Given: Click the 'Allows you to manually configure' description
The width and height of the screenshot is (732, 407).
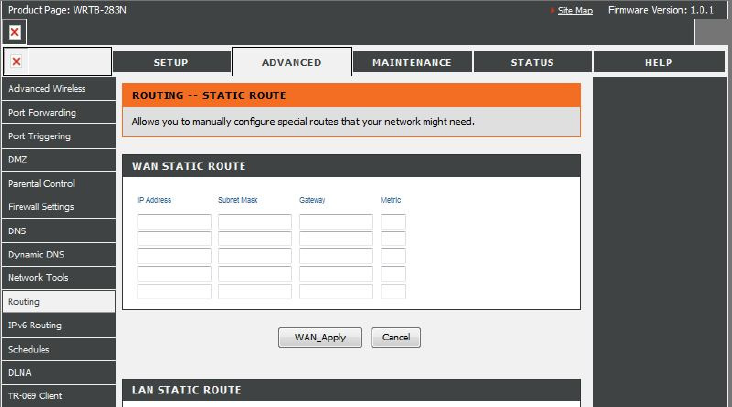Looking at the screenshot, I should pyautogui.click(x=303, y=122).
